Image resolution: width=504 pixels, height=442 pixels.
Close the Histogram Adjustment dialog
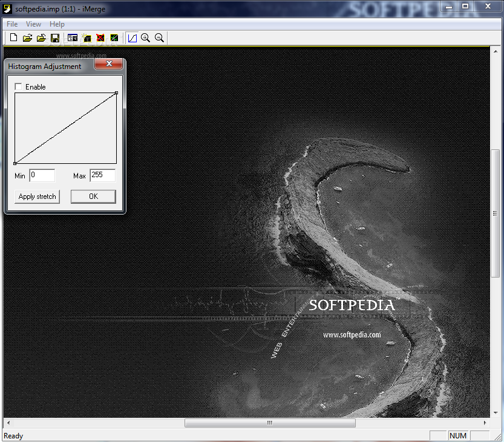[109, 63]
